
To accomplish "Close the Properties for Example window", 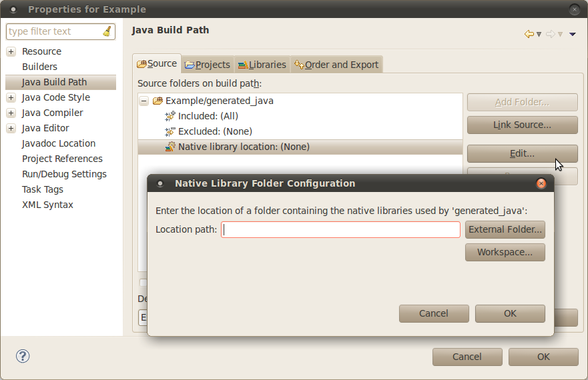I will pos(574,9).
